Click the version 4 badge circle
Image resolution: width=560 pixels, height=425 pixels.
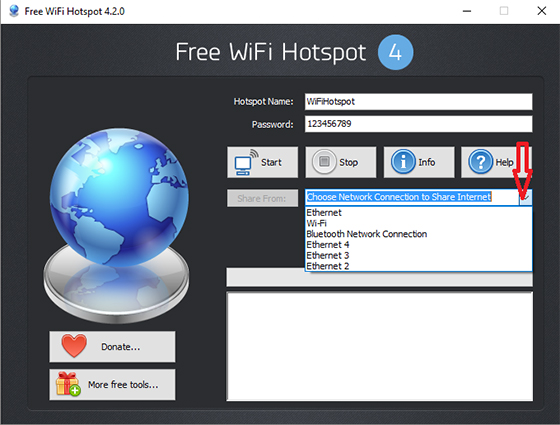click(x=396, y=52)
